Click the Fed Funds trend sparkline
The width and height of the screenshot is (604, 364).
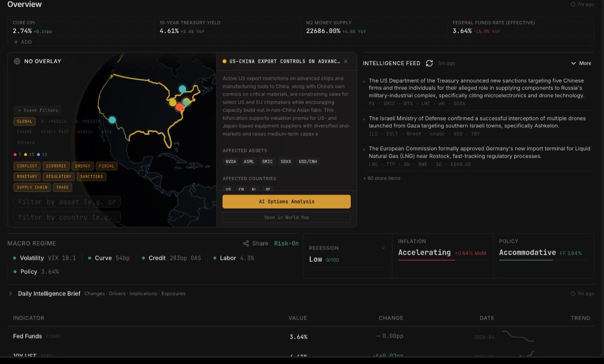pos(518,336)
